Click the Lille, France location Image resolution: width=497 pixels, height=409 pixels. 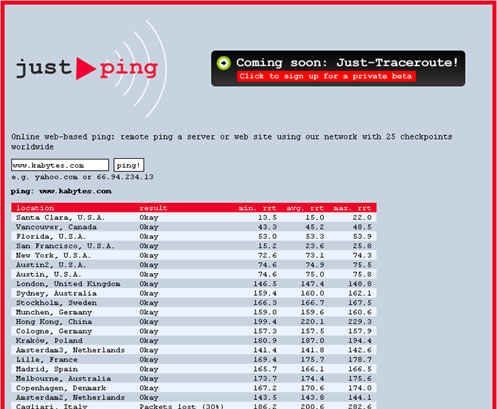47,360
